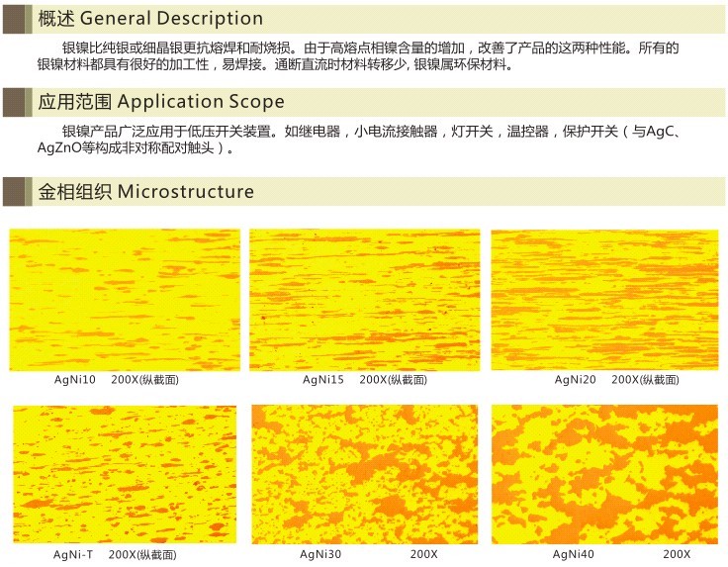Click the AgNi30 caption label

321,554
